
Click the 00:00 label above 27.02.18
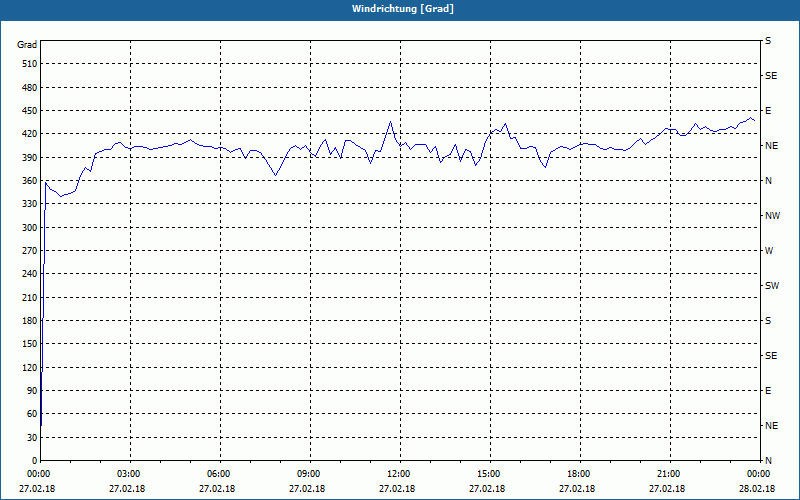38,474
